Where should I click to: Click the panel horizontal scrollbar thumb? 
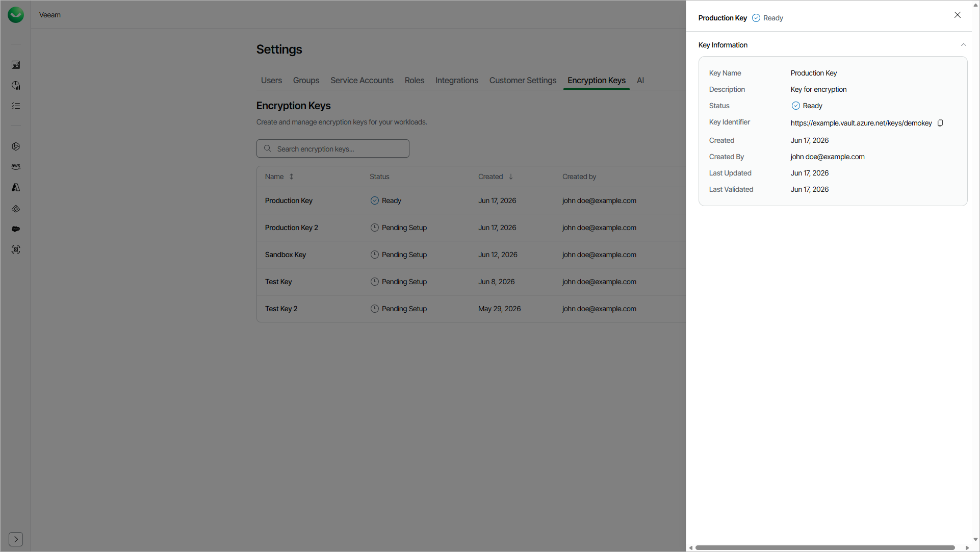(x=825, y=547)
